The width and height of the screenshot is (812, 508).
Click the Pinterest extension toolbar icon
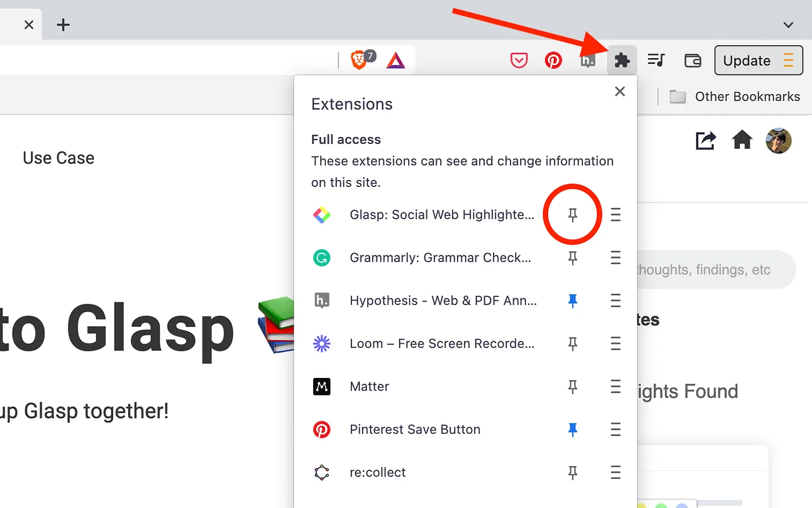[x=553, y=60]
